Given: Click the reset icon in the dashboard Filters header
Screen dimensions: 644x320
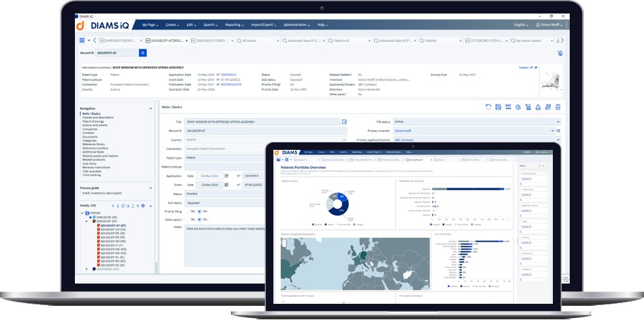Looking at the screenshot, I should click(x=539, y=166).
